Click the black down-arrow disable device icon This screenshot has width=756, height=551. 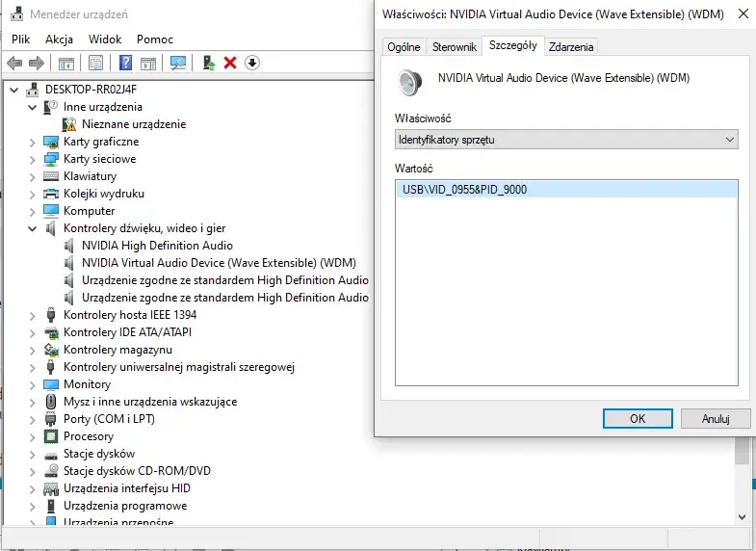point(252,63)
